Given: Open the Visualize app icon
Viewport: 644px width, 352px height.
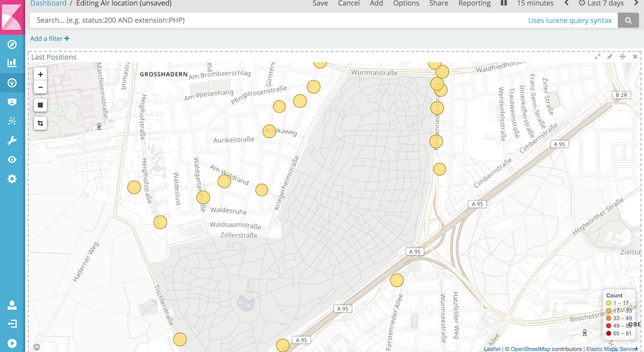Looking at the screenshot, I should coord(12,63).
